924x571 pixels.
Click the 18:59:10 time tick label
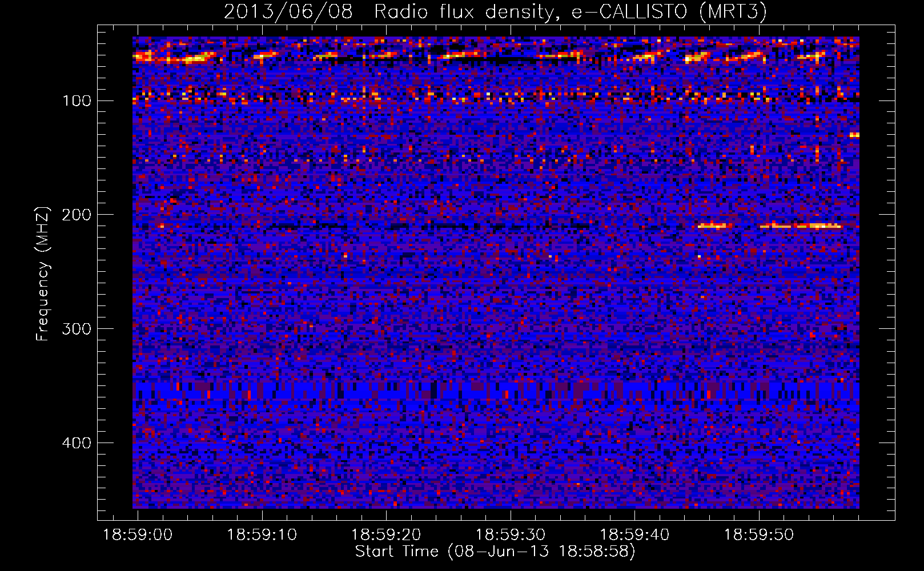point(262,535)
